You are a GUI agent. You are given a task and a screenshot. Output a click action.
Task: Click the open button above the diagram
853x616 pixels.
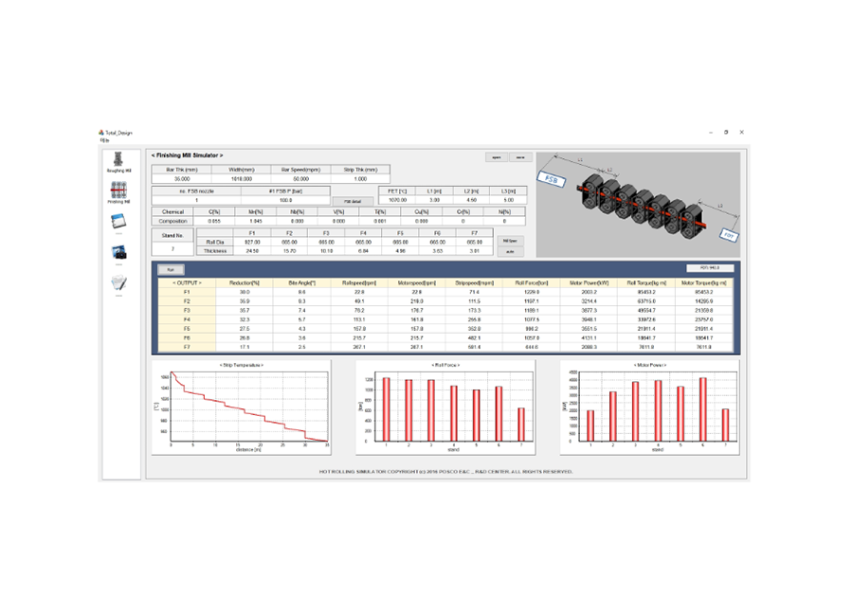click(x=496, y=156)
